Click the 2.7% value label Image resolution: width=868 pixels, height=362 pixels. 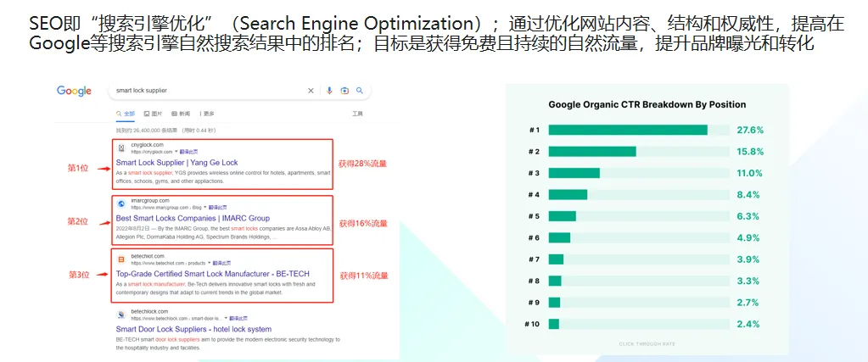[748, 302]
